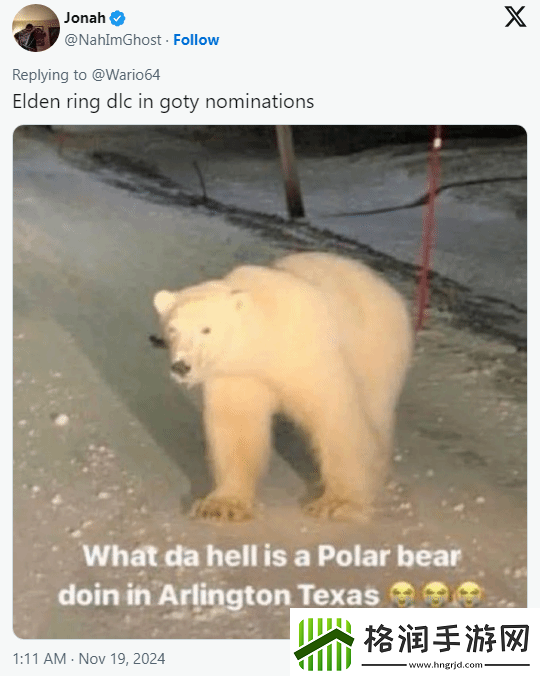Open Jonah's profile avatar
540x676 pixels.
pyautogui.click(x=36, y=28)
